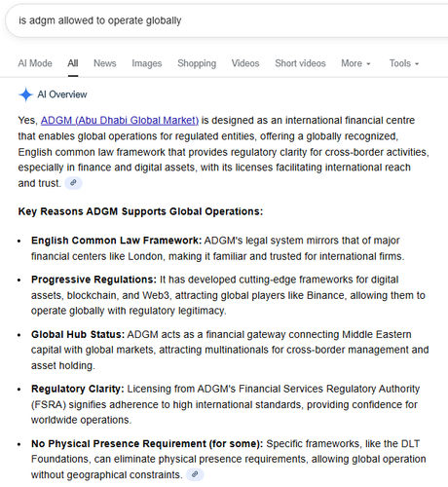448x487 pixels.
Task: Go to the News tab
Action: coord(105,63)
